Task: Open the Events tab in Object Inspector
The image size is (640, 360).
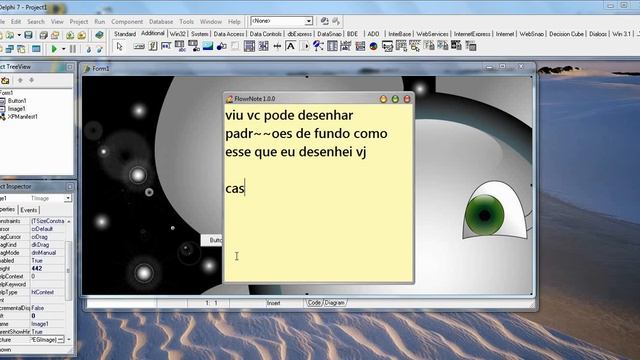Action: click(29, 210)
